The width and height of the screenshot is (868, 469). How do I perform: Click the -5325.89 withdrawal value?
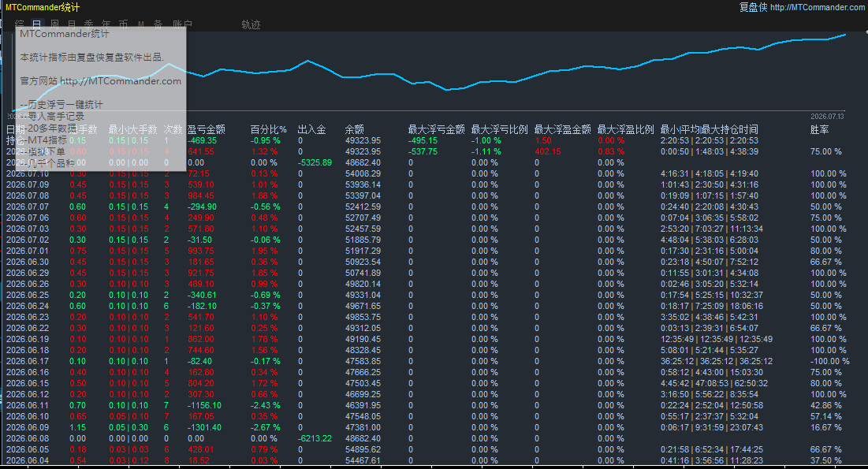(315, 162)
